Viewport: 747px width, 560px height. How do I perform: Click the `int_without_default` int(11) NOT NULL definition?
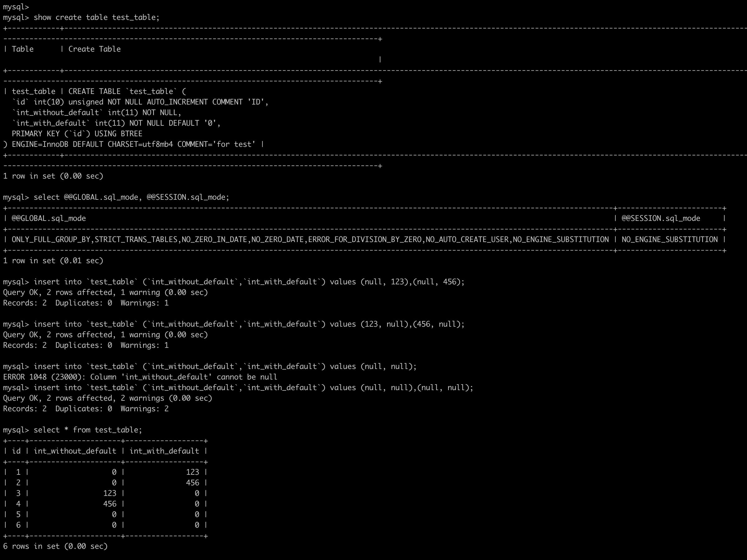click(x=96, y=113)
